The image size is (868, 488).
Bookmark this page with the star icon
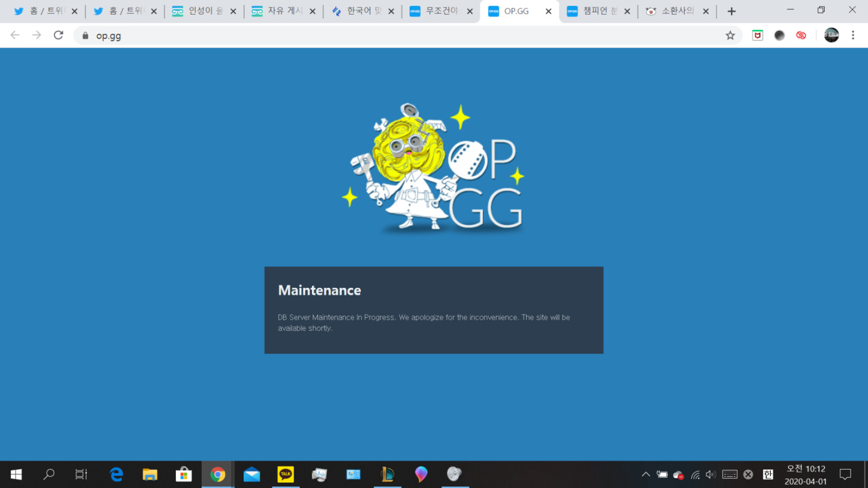[x=730, y=35]
